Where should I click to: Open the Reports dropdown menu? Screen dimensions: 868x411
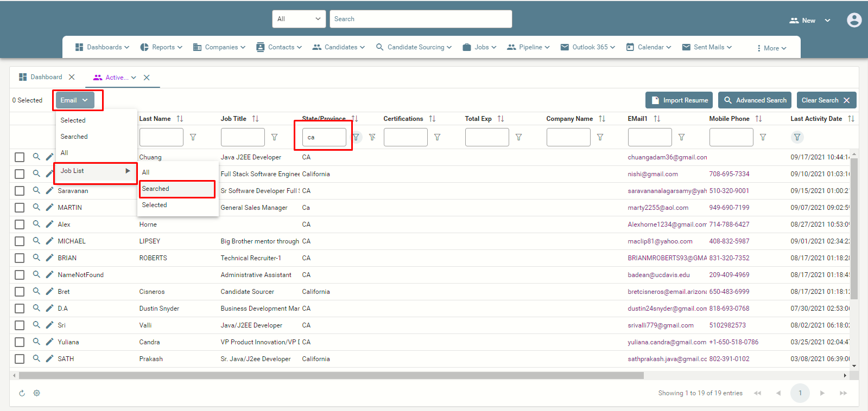161,47
